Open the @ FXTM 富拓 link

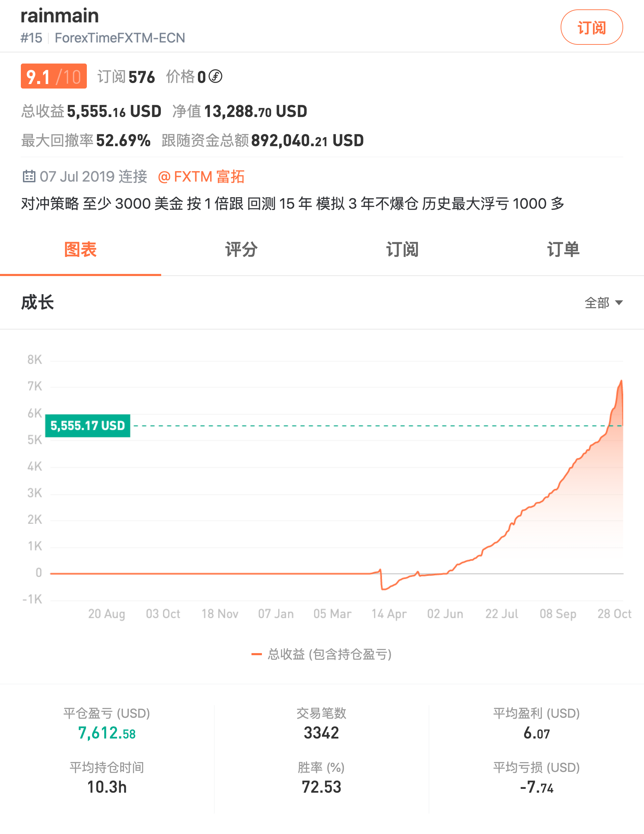(201, 176)
